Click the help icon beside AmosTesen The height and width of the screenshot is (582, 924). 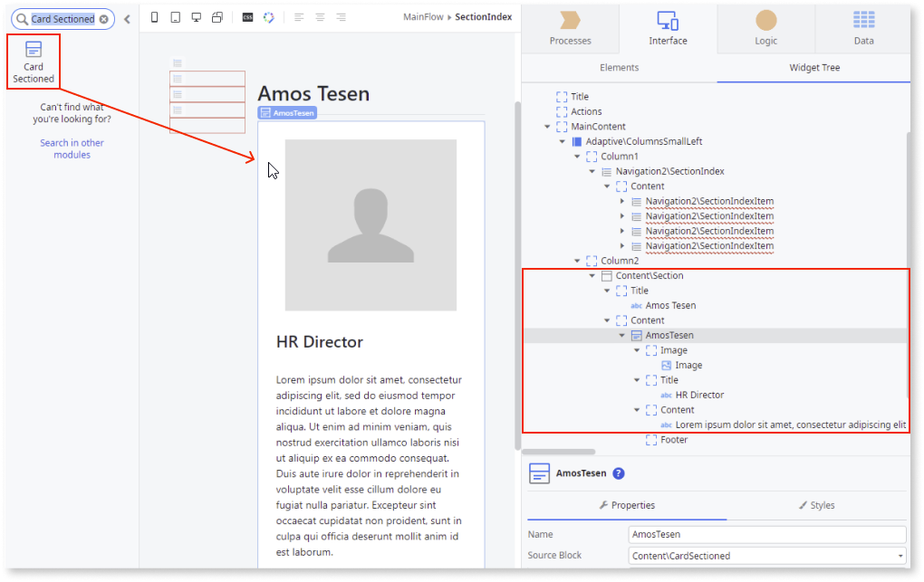point(618,472)
